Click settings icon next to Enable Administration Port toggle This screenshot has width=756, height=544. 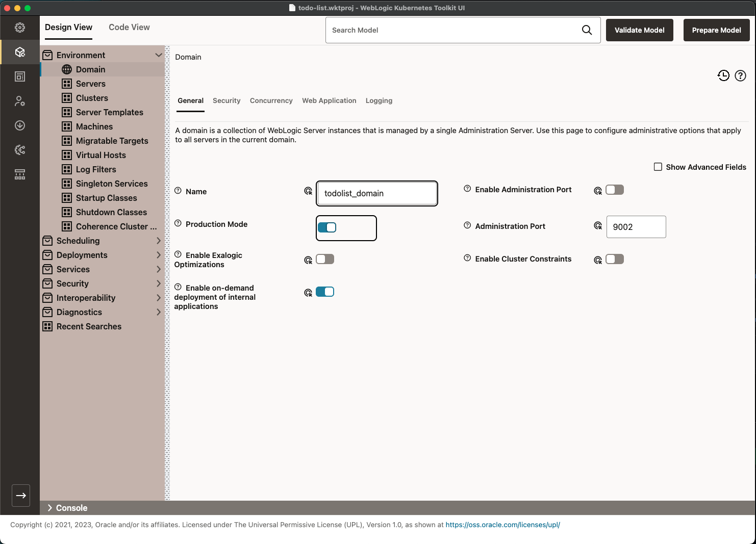(x=598, y=191)
